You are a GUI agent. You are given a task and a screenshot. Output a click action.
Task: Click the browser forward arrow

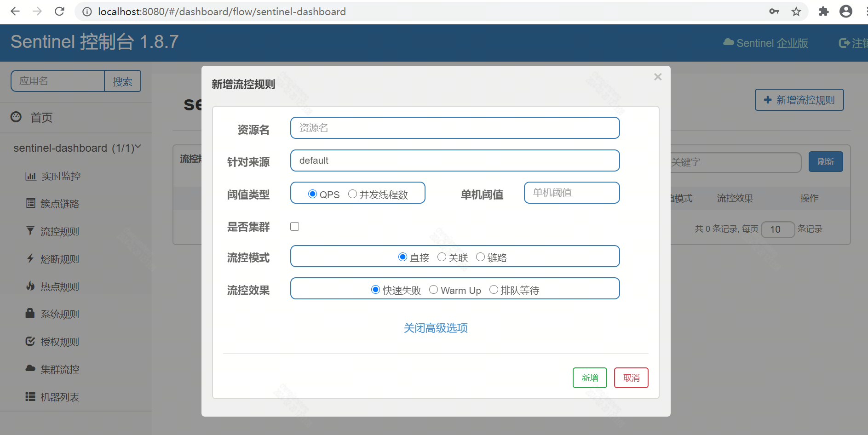[x=37, y=11]
